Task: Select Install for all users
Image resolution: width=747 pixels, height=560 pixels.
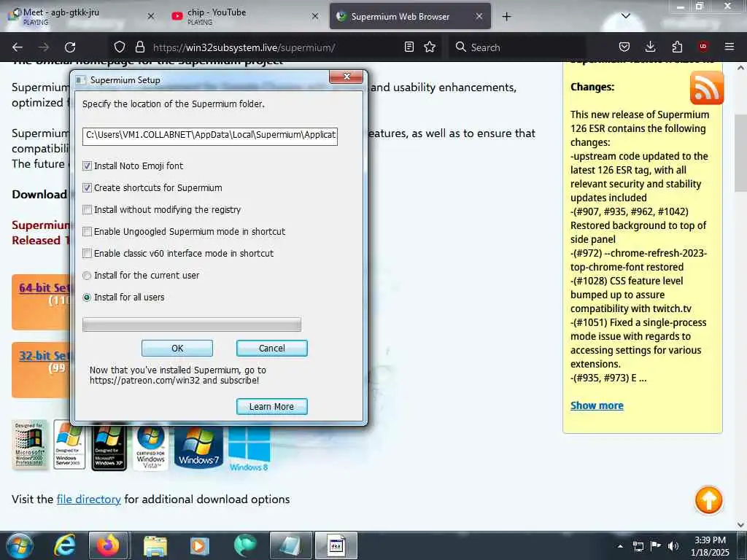Action: pyautogui.click(x=87, y=297)
